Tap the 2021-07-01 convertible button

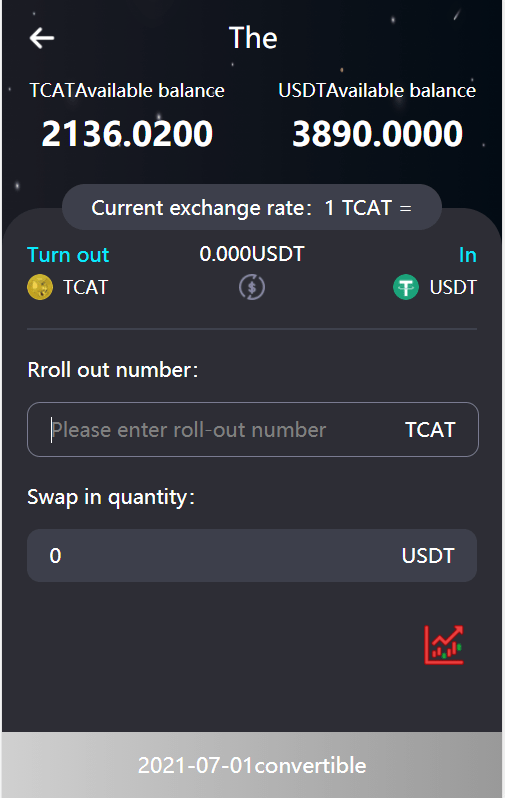click(x=252, y=765)
